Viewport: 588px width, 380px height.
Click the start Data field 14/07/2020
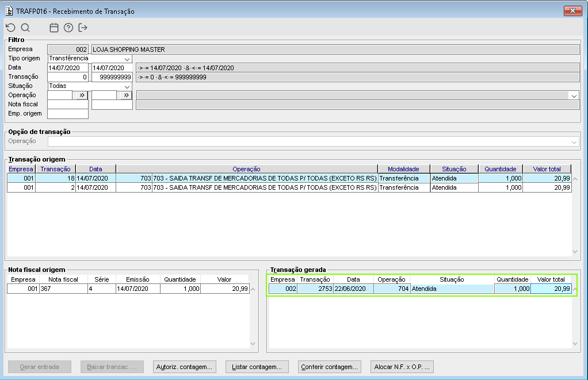(68, 68)
